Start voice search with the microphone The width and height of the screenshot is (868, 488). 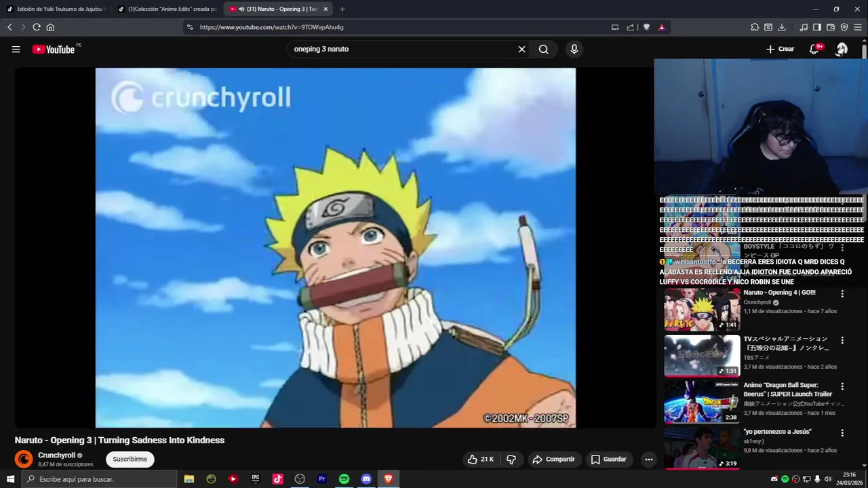click(x=574, y=49)
